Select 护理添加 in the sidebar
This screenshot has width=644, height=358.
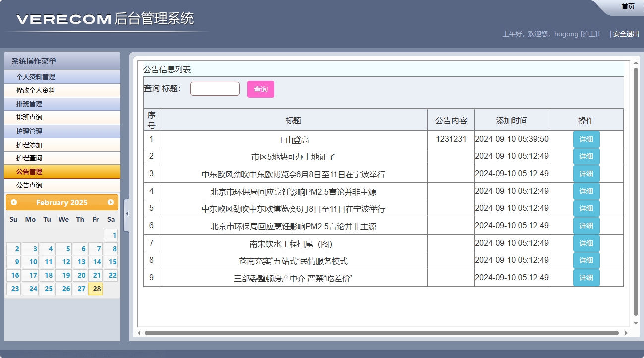[x=61, y=145]
